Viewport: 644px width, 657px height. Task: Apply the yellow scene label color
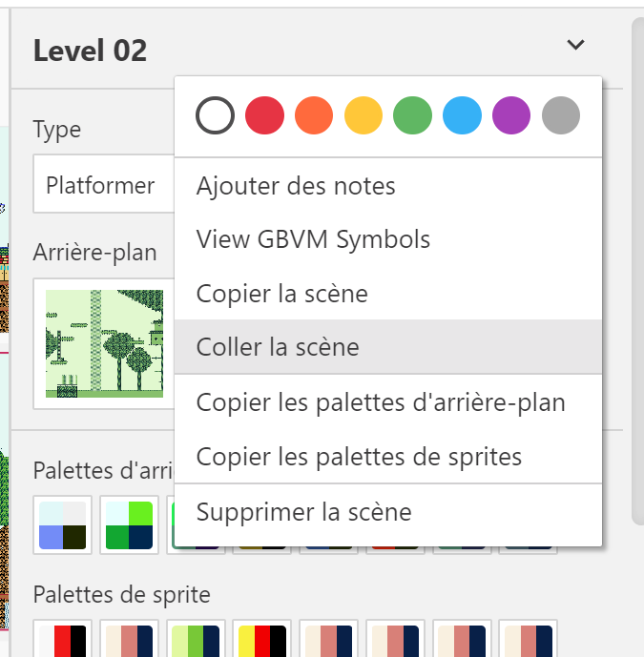(364, 116)
